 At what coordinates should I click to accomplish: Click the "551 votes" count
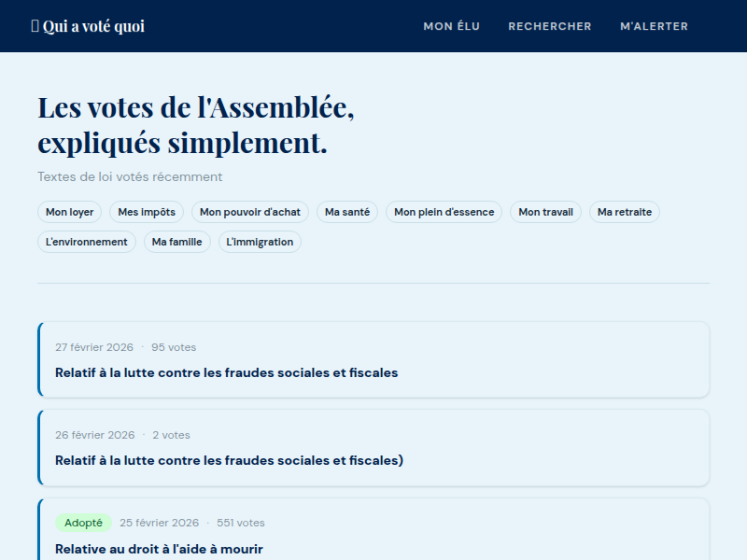[x=243, y=523]
